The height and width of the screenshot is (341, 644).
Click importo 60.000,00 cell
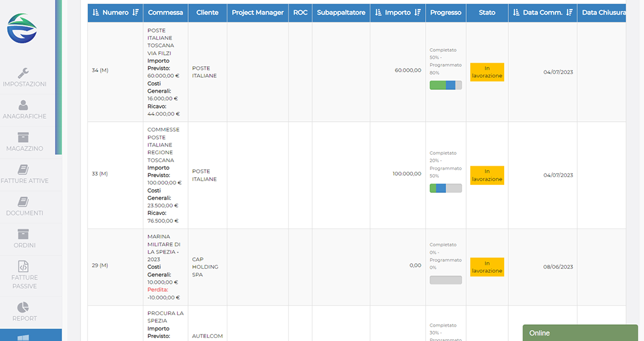[x=408, y=70]
